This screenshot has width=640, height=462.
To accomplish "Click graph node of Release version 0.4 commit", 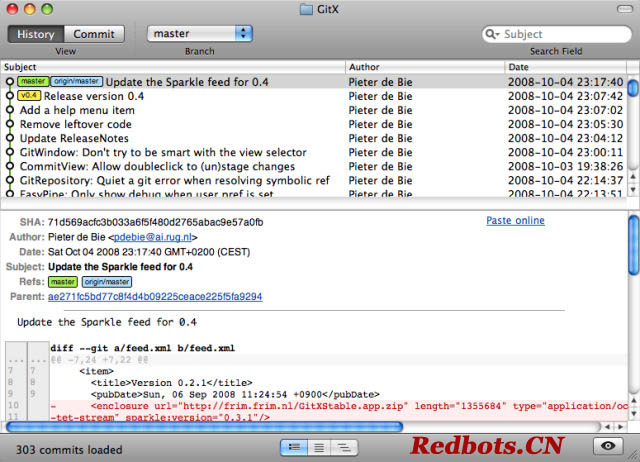I will point(10,96).
